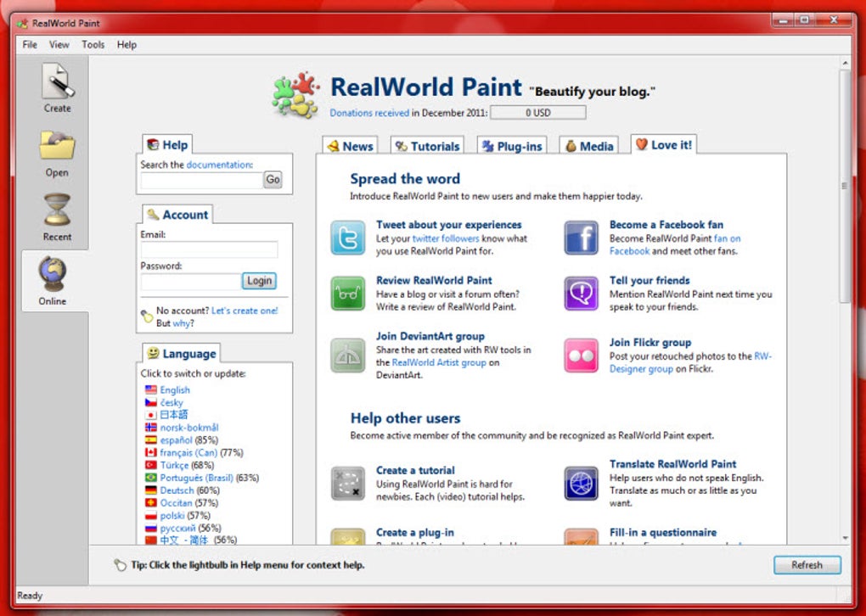The width and height of the screenshot is (866, 616).
Task: Click the pink Flickr group icon
Action: tap(582, 356)
